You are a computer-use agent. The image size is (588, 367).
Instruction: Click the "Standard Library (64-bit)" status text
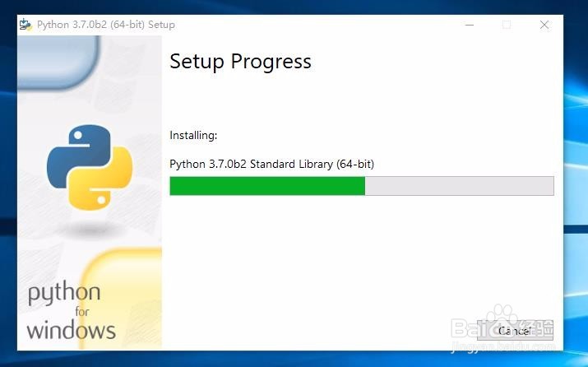312,165
